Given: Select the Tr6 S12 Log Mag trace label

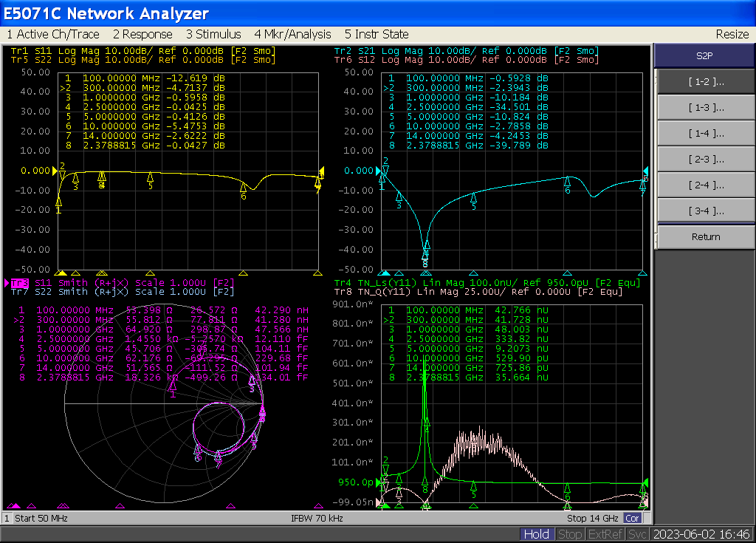Looking at the screenshot, I should point(467,60).
